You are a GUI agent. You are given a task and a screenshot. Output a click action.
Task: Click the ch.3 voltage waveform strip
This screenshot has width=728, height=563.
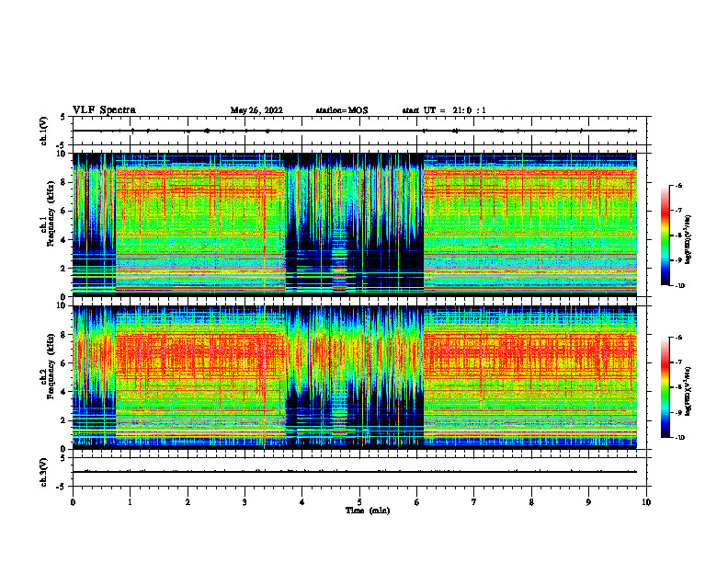(359, 472)
